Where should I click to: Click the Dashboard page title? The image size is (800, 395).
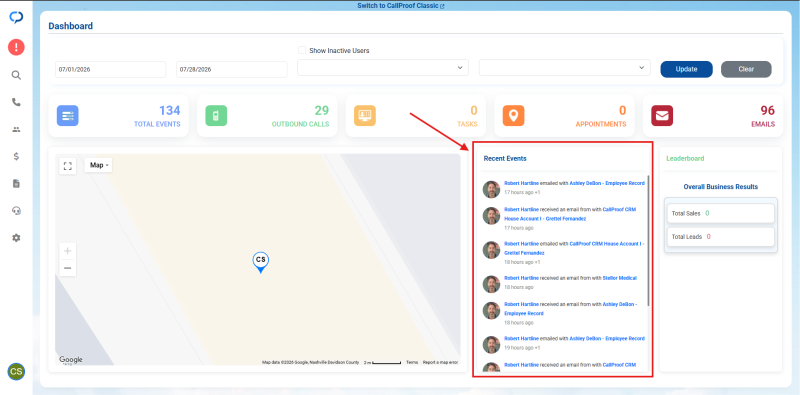tap(70, 26)
